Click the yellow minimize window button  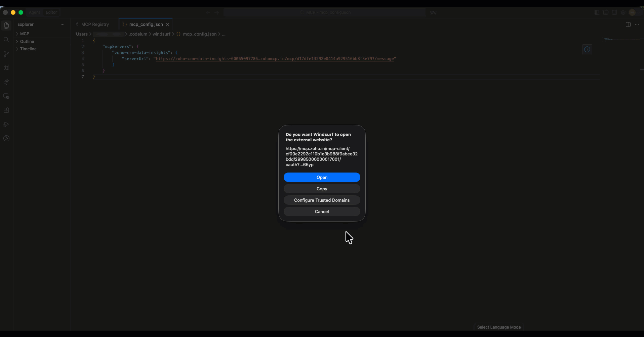click(x=13, y=12)
